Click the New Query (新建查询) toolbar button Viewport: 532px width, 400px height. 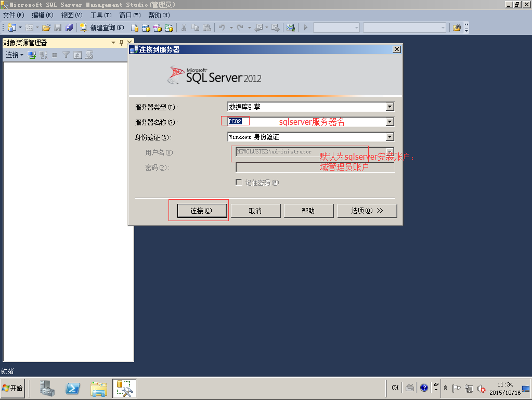click(x=102, y=28)
